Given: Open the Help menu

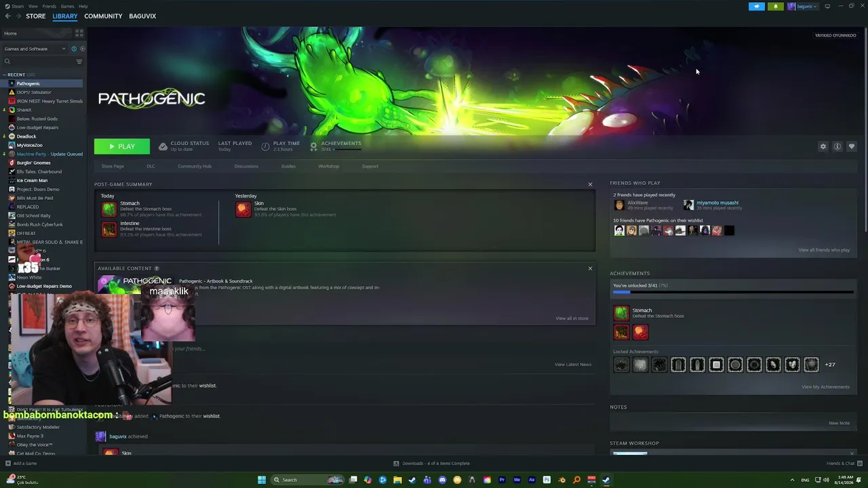Looking at the screenshot, I should coord(83,6).
